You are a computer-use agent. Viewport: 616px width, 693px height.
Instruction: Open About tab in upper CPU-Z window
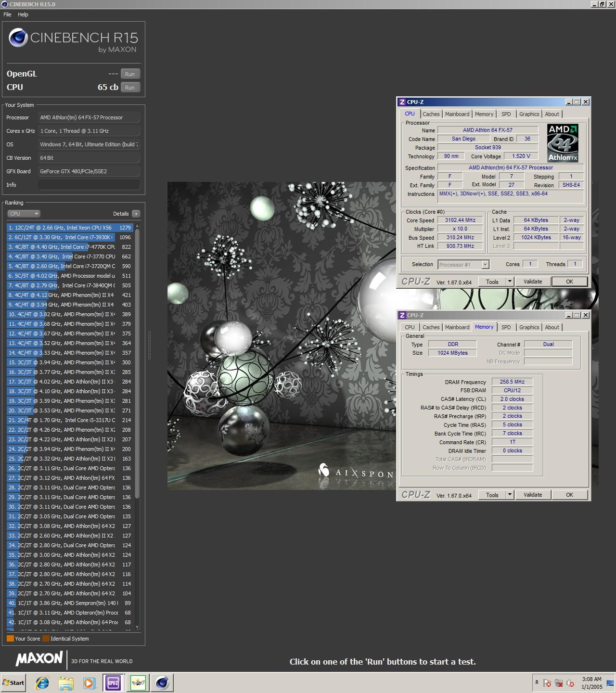(552, 114)
